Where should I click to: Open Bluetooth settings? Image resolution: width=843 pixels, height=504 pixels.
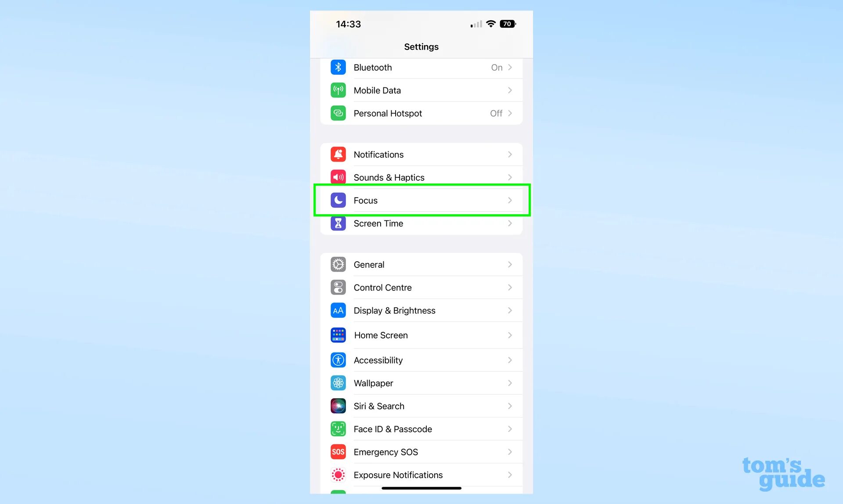(x=421, y=67)
